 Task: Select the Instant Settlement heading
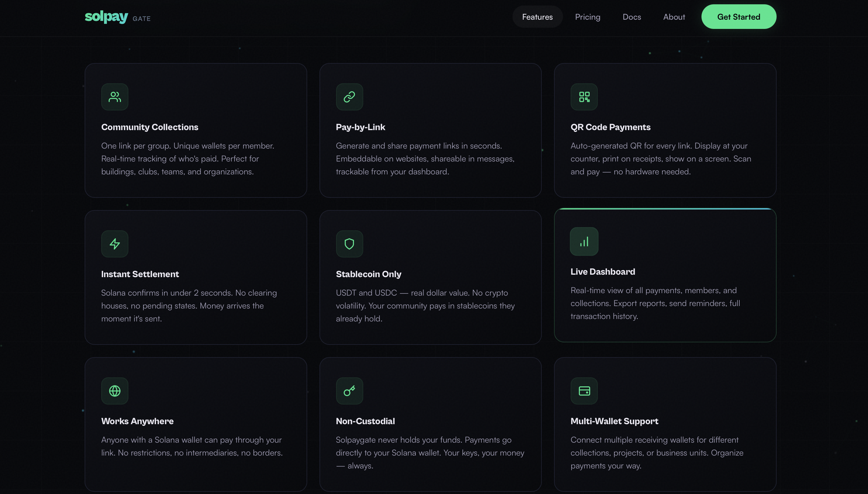coord(140,274)
